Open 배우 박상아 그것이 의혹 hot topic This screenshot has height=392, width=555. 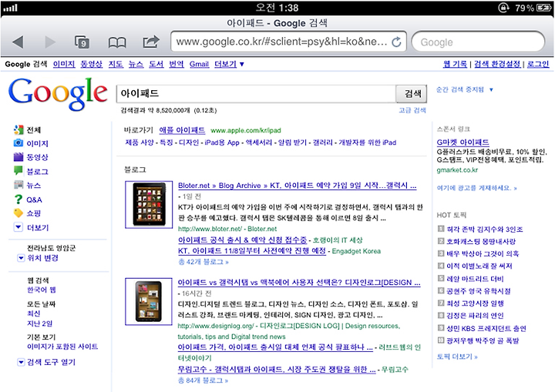point(483,253)
